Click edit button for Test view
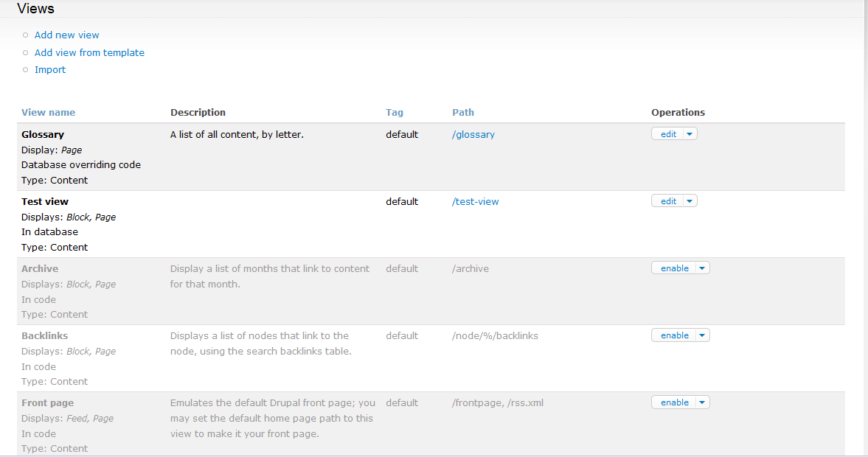868x457 pixels. pos(668,201)
